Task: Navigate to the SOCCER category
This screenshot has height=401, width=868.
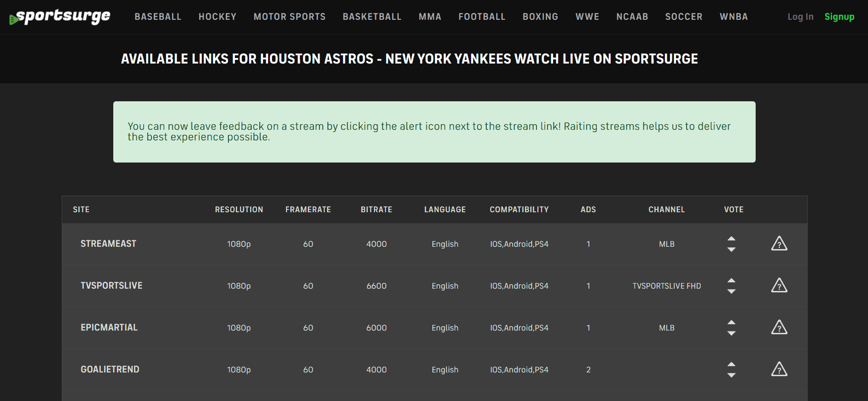Action: coord(684,17)
